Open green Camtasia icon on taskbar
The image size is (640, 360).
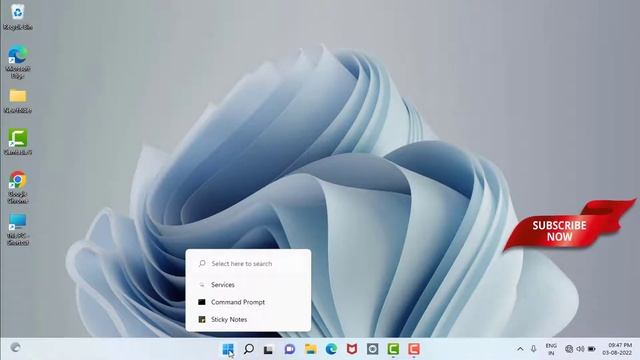click(x=393, y=349)
